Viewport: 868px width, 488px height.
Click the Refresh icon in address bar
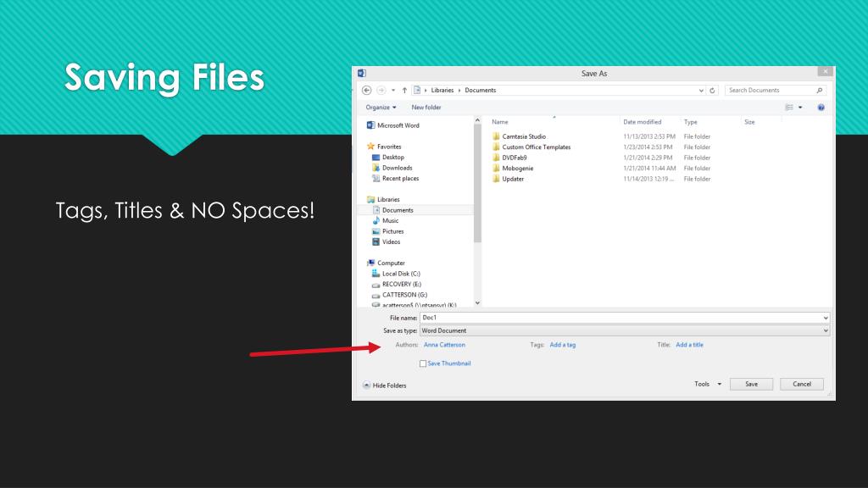pyautogui.click(x=712, y=90)
